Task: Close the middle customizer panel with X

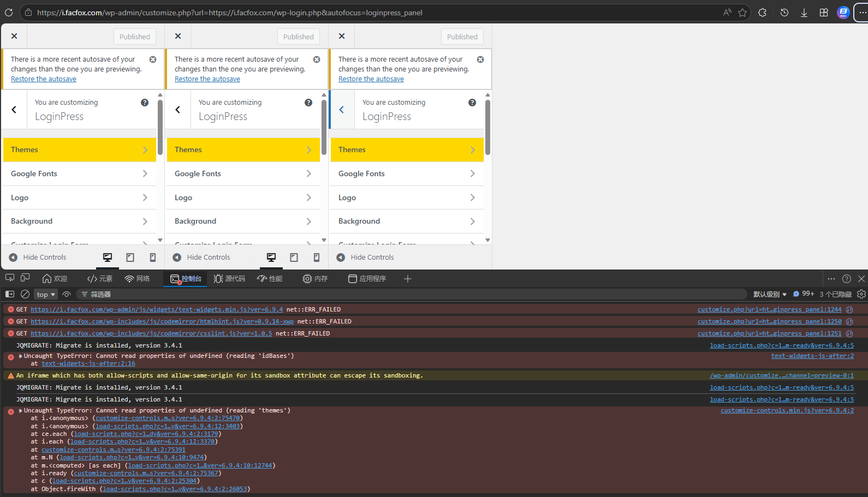Action: click(178, 36)
